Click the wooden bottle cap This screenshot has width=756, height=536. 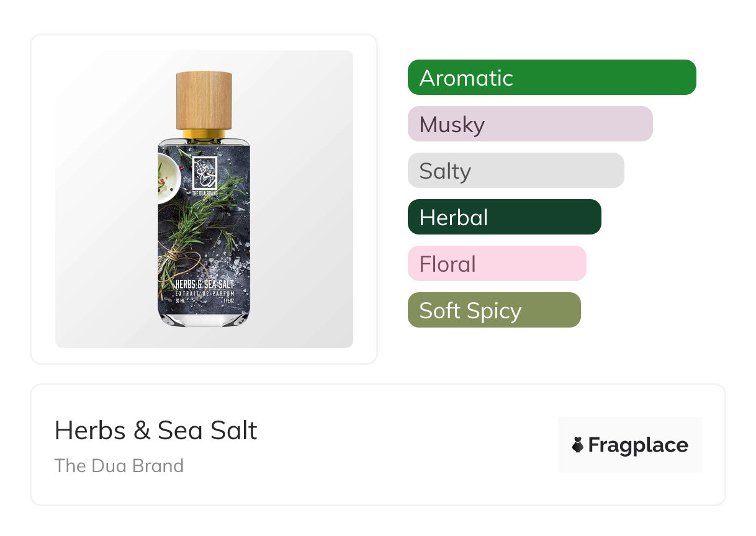click(204, 100)
